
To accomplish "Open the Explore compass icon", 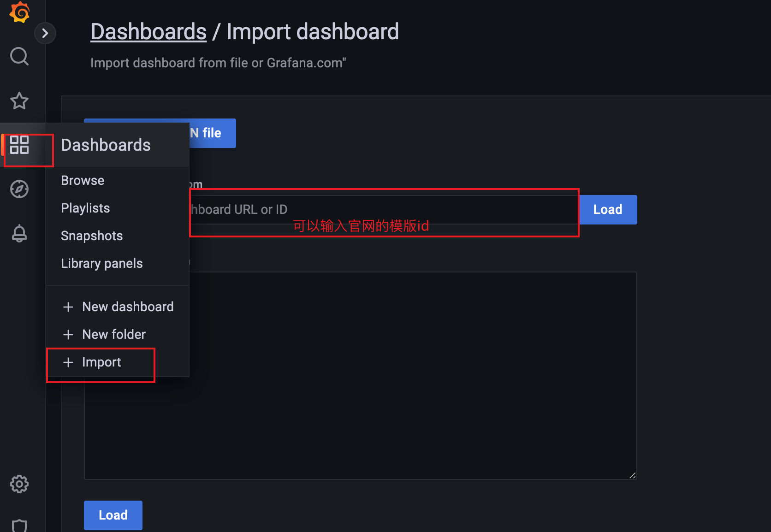I will pyautogui.click(x=19, y=189).
